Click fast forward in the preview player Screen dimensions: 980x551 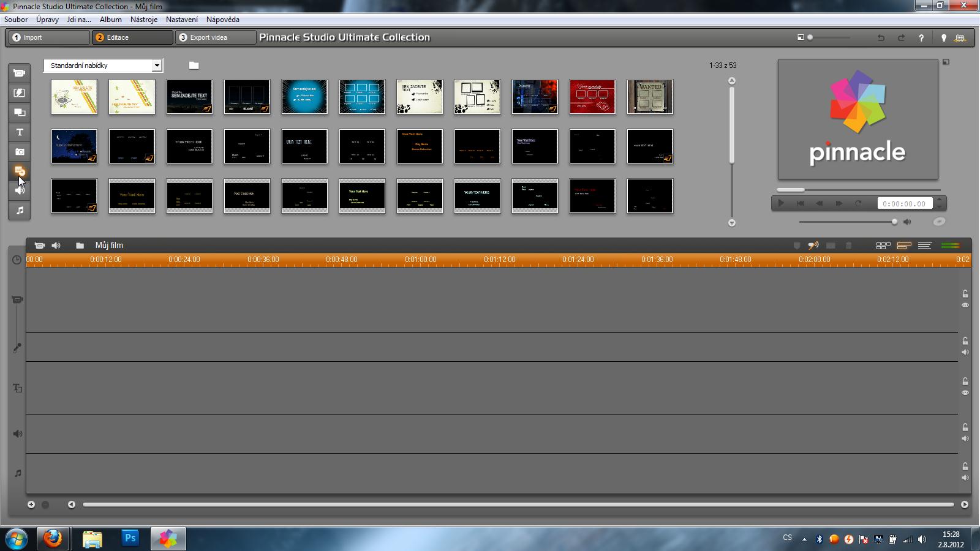[x=839, y=203]
